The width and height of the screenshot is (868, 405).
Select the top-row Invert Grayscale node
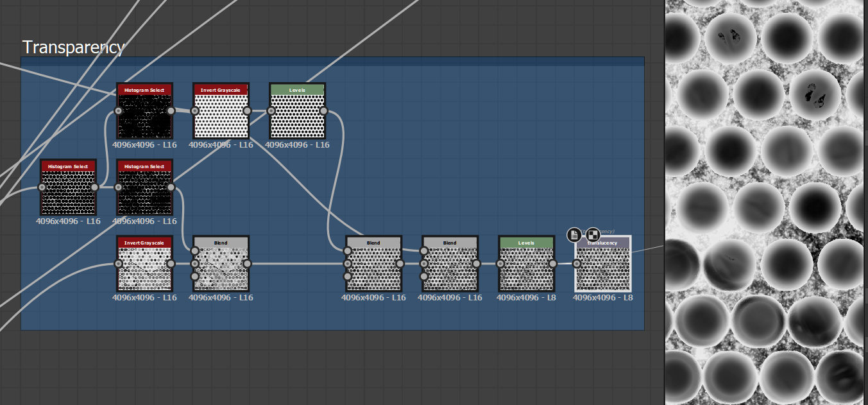[x=221, y=110]
